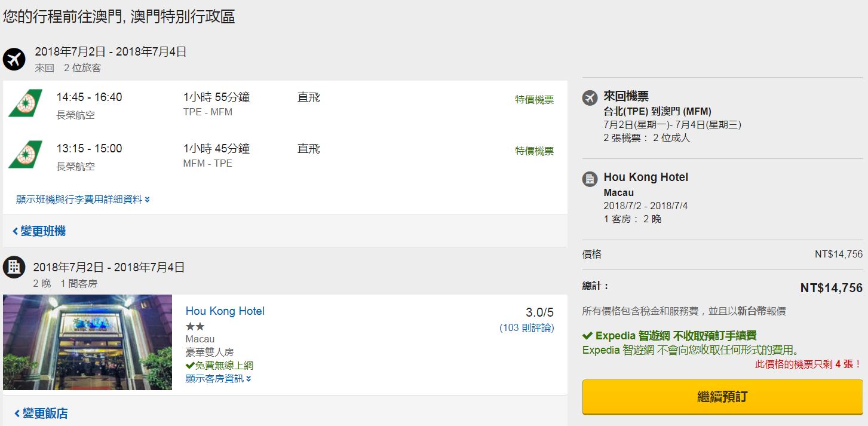The image size is (868, 426).
Task: Click the black airplane icon beside flight dates
Action: 14,59
